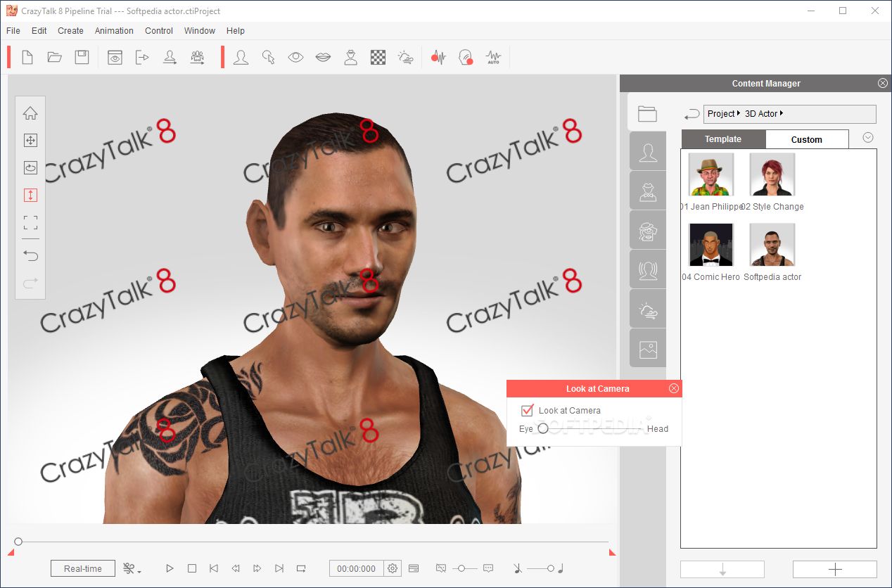The width and height of the screenshot is (892, 588).
Task: Toggle the timeline panel icon beside the time settings
Action: click(x=414, y=568)
